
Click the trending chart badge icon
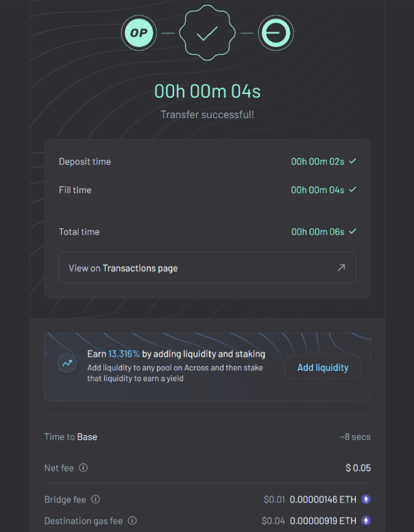pyautogui.click(x=67, y=364)
